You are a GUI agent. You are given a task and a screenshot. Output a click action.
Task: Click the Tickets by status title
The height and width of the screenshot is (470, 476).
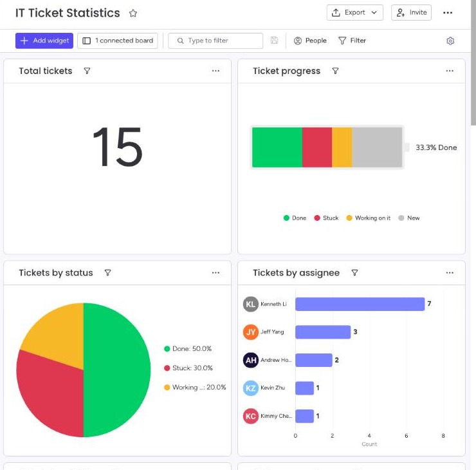point(56,273)
